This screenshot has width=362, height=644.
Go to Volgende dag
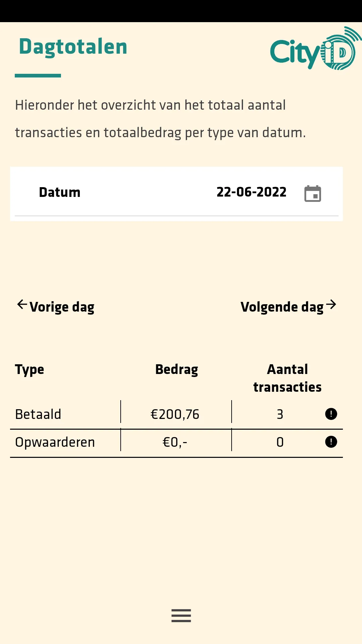click(x=289, y=307)
